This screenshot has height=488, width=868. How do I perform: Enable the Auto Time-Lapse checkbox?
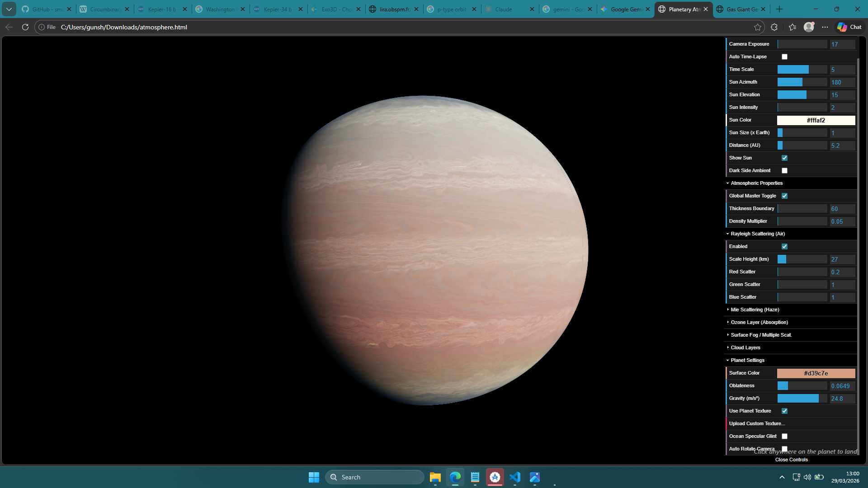[x=784, y=57]
